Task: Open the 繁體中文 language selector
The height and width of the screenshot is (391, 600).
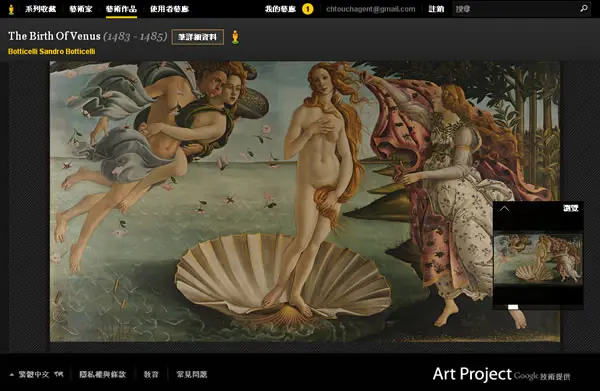Action: [37, 374]
